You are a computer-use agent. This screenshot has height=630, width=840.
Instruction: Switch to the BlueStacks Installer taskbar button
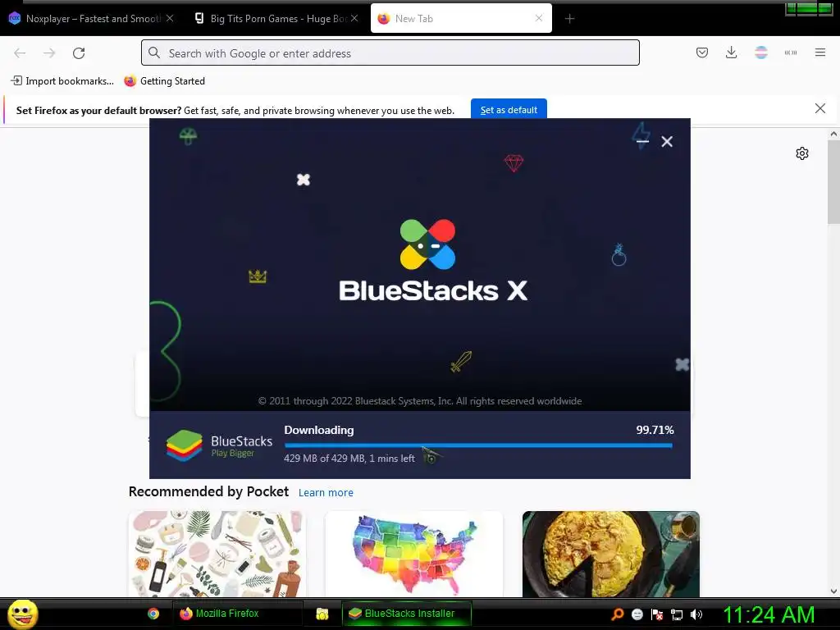(407, 614)
